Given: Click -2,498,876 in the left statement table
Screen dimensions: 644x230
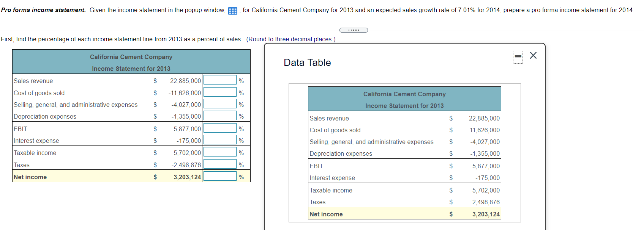Looking at the screenshot, I should 186,165.
